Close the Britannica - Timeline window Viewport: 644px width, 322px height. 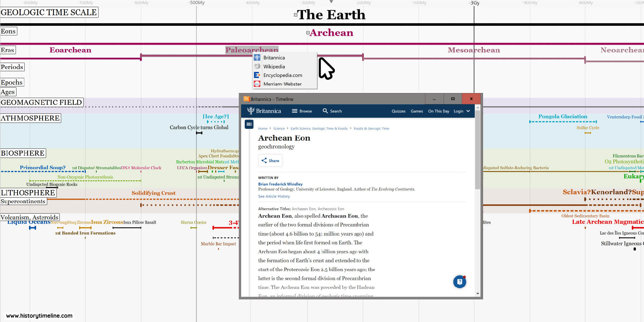(x=472, y=99)
